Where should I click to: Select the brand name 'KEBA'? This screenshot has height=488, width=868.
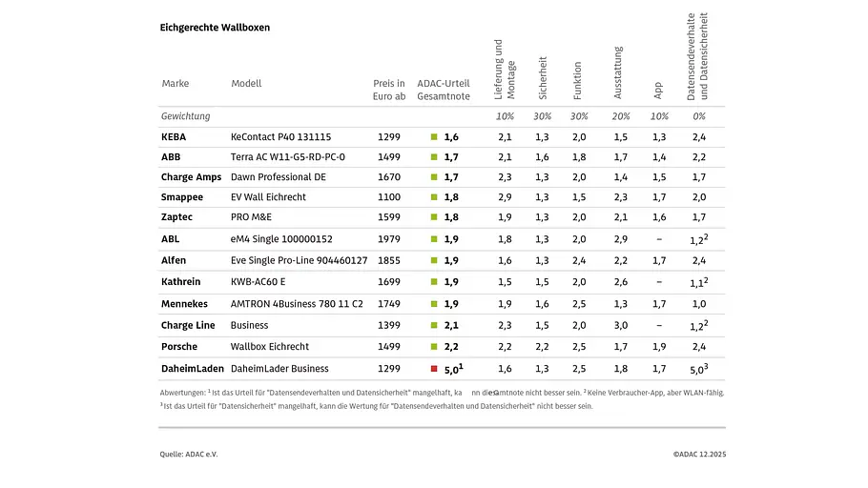click(174, 136)
